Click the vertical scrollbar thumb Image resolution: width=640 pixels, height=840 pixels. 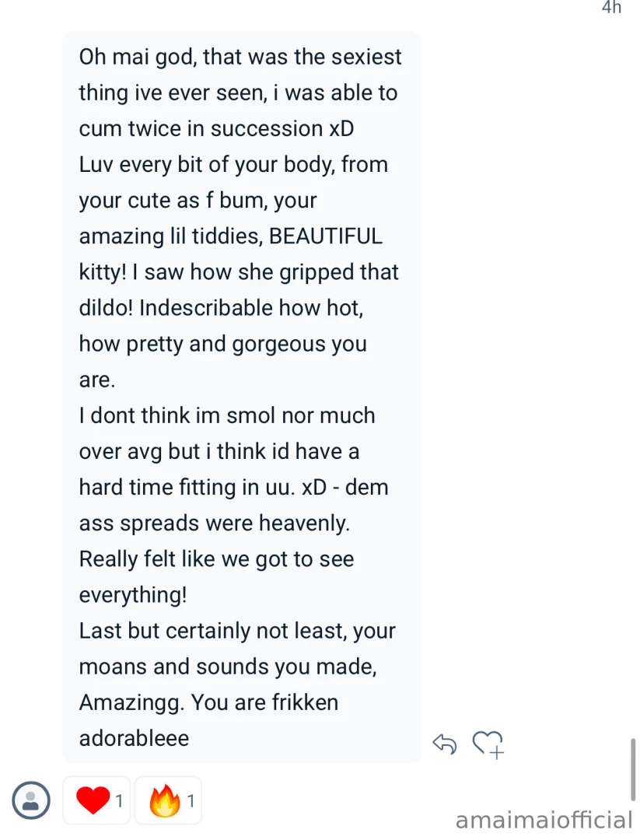[633, 768]
